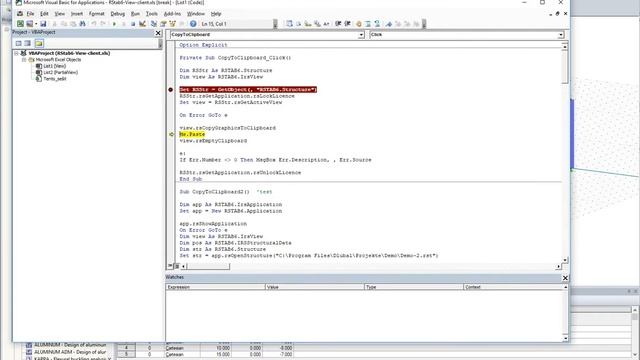640x360 pixels.
Task: Click the Break pause icon
Action: [124, 24]
